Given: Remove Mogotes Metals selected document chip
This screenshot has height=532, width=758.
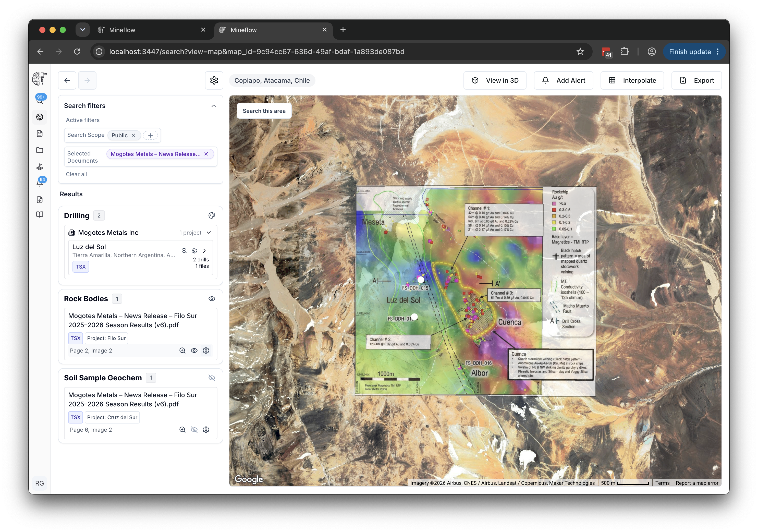Looking at the screenshot, I should point(206,154).
